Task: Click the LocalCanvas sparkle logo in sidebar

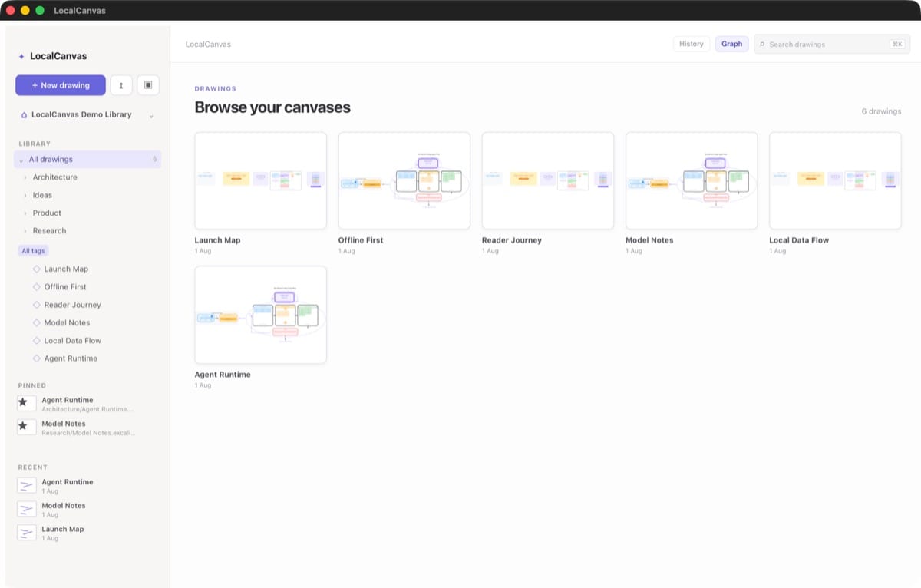Action: point(21,56)
